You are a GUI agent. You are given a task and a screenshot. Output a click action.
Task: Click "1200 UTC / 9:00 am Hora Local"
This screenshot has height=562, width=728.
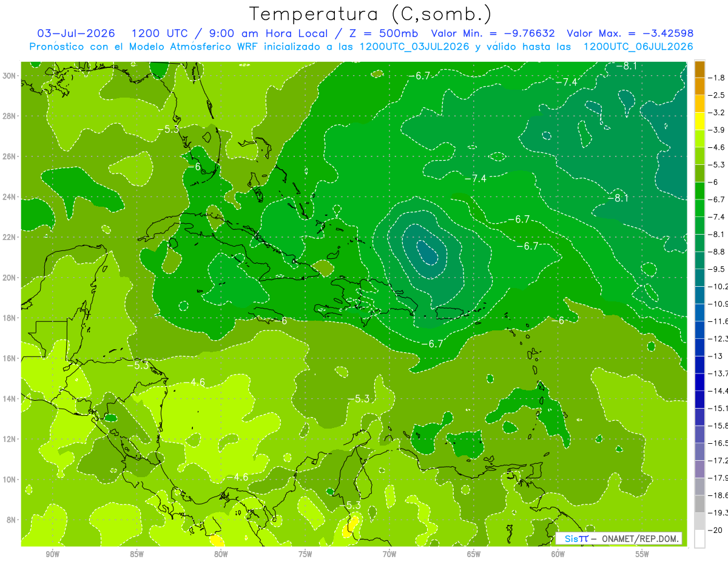click(x=229, y=33)
